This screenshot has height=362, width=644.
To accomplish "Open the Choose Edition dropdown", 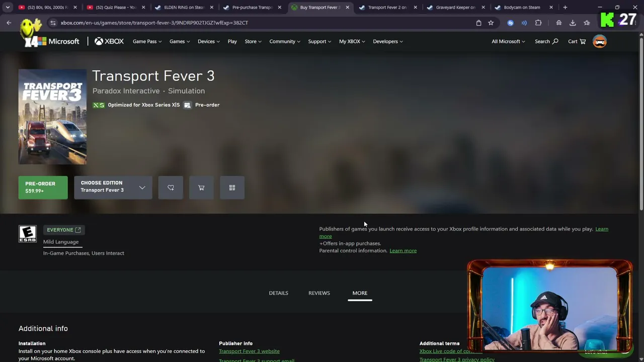I will (113, 188).
